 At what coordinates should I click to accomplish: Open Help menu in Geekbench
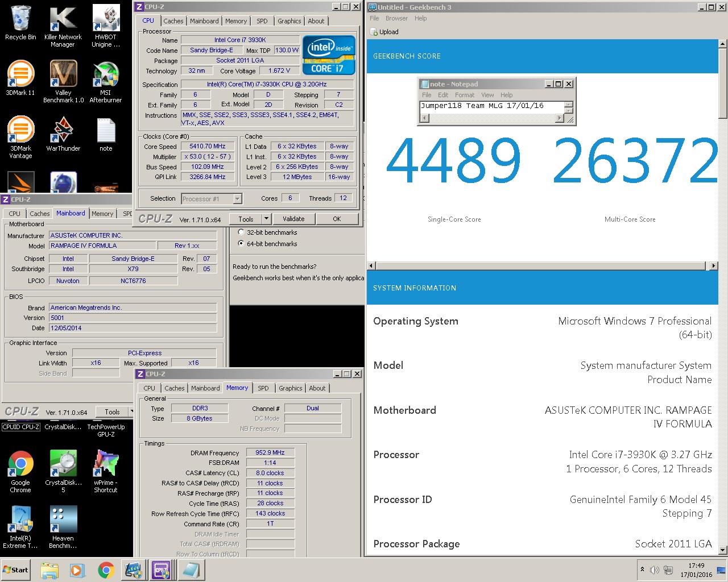[x=420, y=18]
